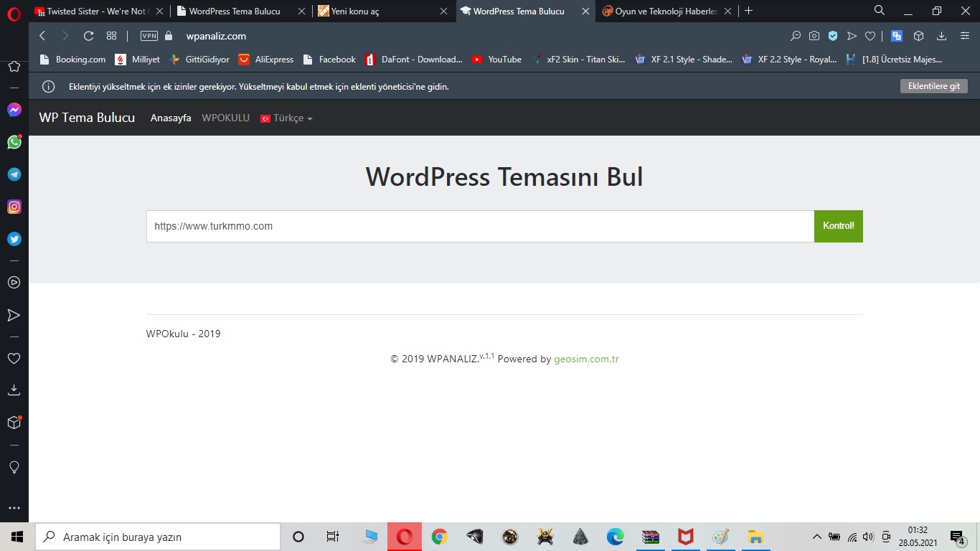This screenshot has height=551, width=980.
Task: Open File Explorer from the taskbar
Action: (755, 537)
